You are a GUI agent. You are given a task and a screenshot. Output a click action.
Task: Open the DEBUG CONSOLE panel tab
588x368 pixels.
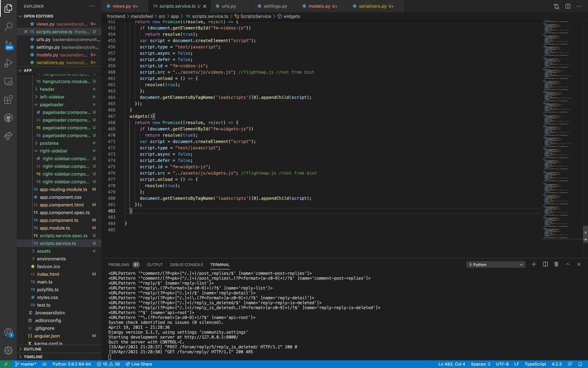click(x=186, y=265)
